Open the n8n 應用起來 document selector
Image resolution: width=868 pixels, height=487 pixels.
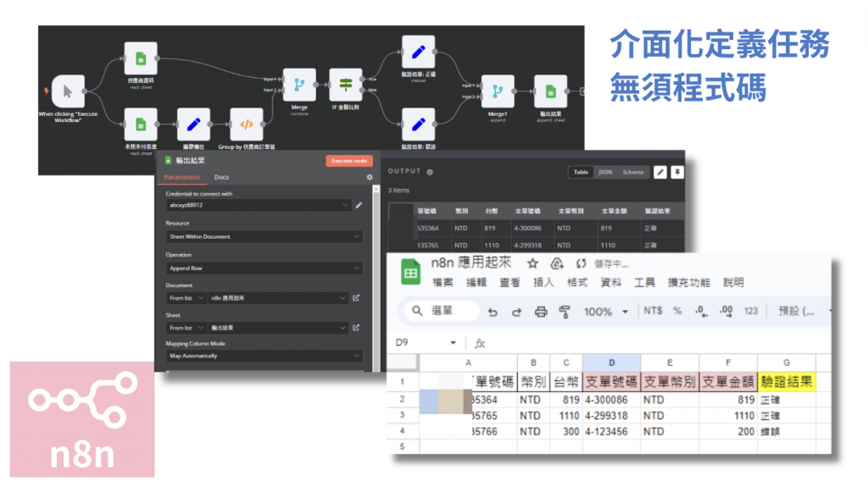point(278,298)
